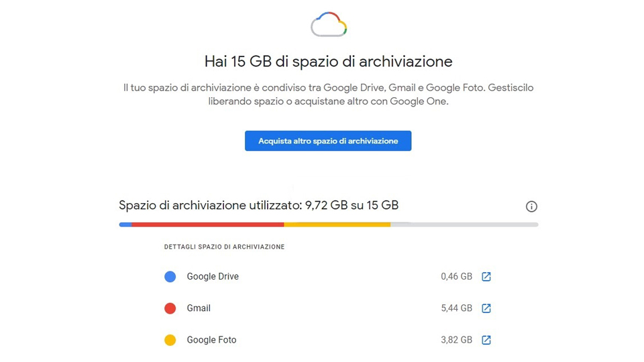
Task: Click the blue Drive segment of storage bar
Action: pos(125,225)
